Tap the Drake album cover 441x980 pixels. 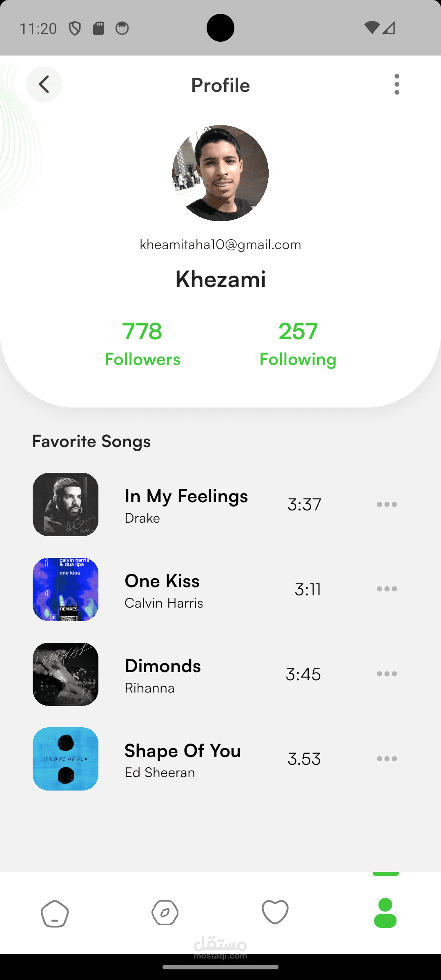coord(66,504)
